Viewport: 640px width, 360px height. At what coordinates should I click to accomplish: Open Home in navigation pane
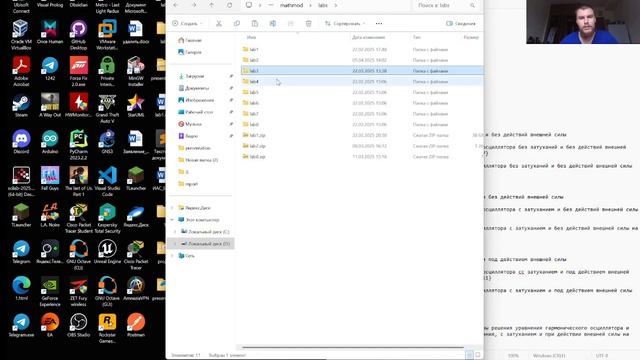pos(190,40)
